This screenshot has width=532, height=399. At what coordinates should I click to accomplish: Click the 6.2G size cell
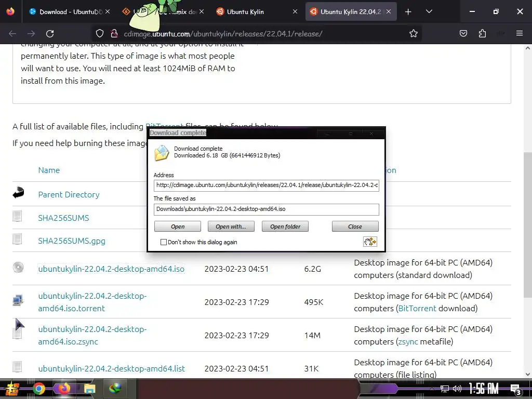[312, 269]
